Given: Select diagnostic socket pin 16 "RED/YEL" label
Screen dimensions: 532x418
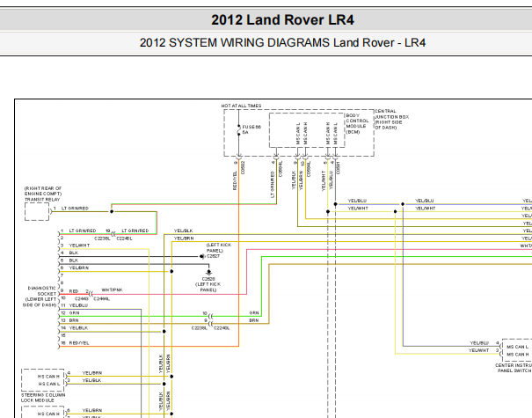Looking at the screenshot, I should tap(79, 342).
